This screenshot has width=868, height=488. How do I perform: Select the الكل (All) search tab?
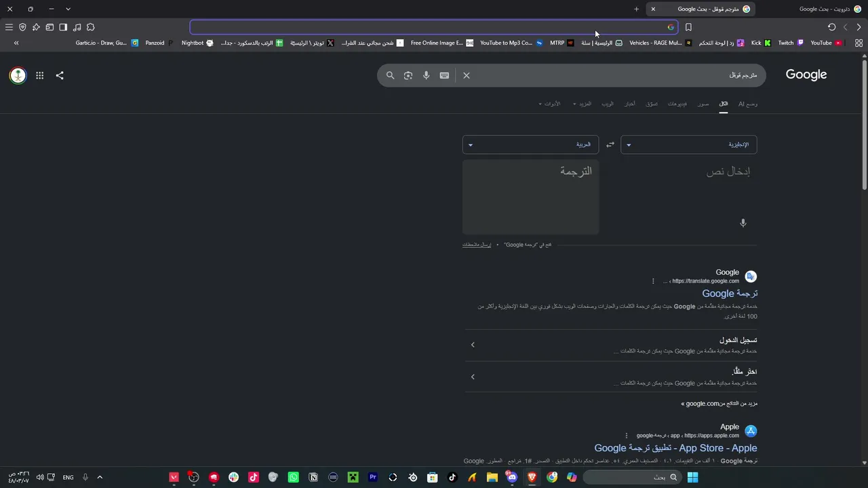(x=724, y=104)
